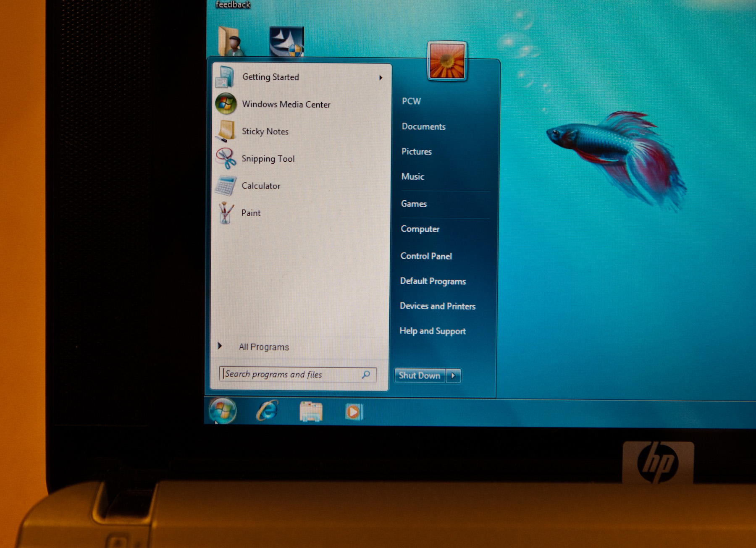The width and height of the screenshot is (756, 548).
Task: Expand the Getting Started submenu arrow
Action: [381, 78]
